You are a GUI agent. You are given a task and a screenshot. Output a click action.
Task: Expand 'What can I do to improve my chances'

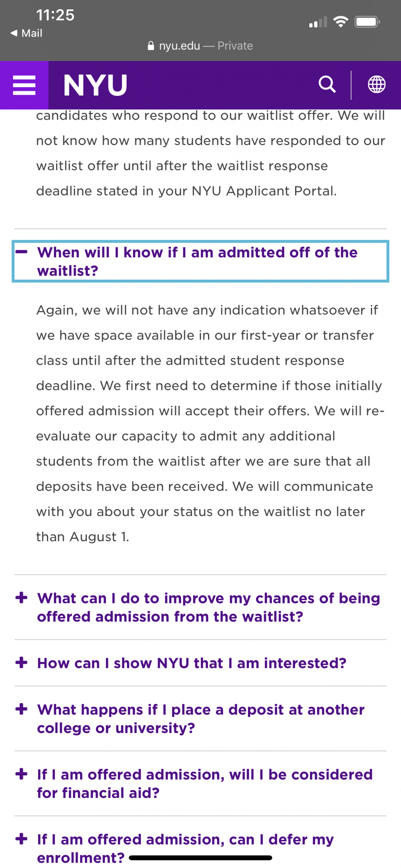[208, 607]
